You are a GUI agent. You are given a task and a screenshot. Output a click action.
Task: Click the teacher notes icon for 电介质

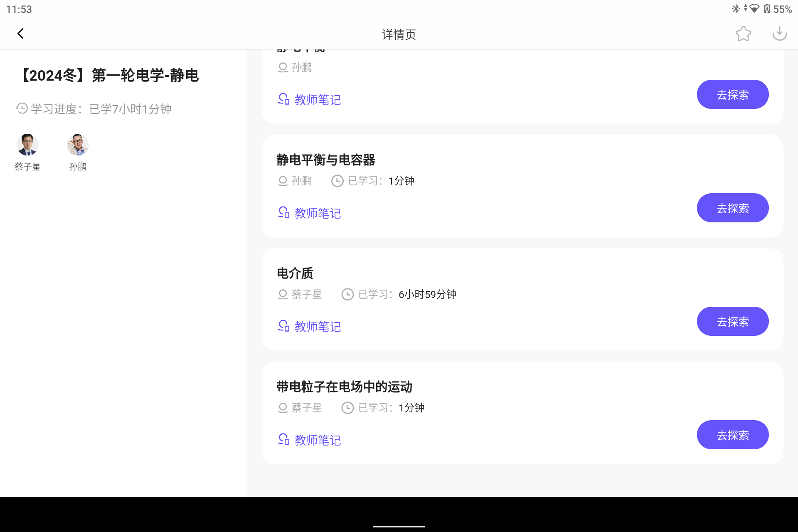tap(283, 326)
